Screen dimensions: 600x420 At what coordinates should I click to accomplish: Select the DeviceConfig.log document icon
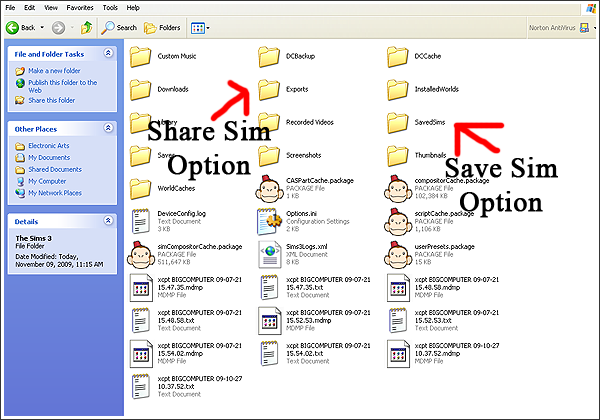pos(140,221)
